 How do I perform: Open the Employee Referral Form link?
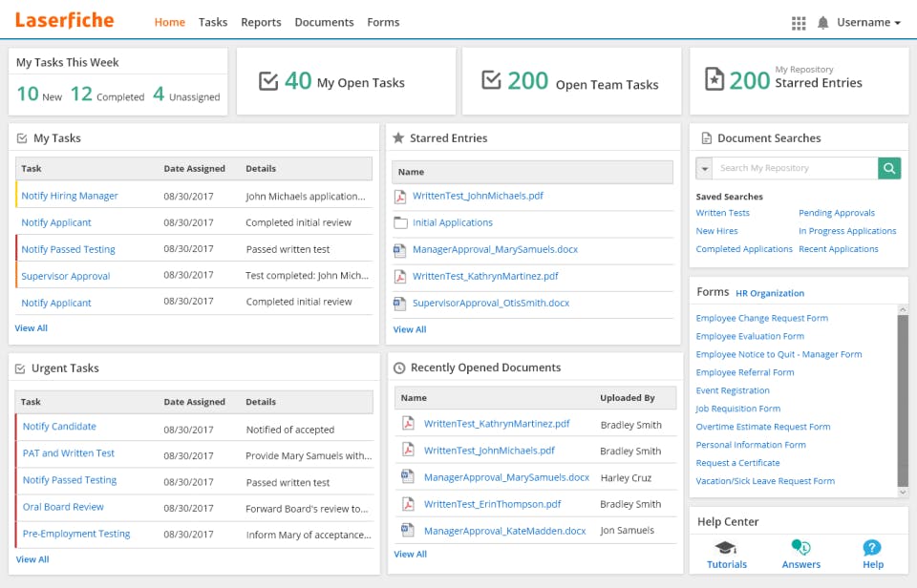click(745, 372)
